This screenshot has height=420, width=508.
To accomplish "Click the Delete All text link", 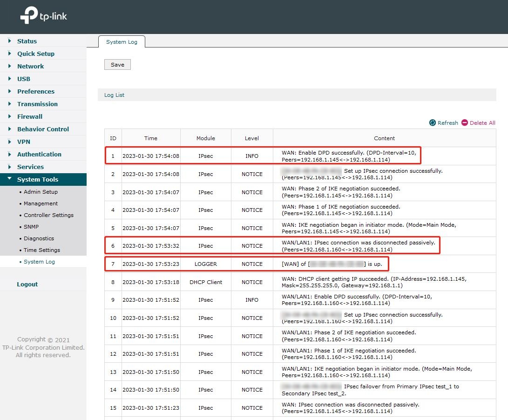I will click(482, 123).
